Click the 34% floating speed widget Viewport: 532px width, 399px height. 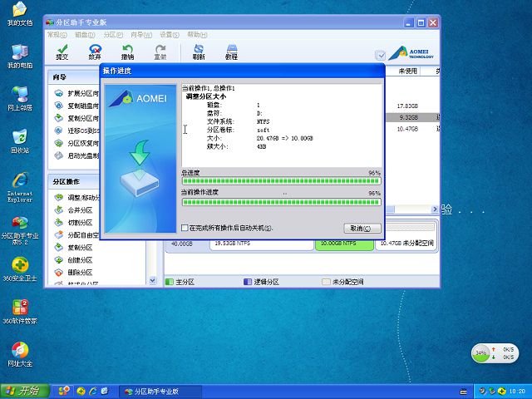tap(495, 353)
